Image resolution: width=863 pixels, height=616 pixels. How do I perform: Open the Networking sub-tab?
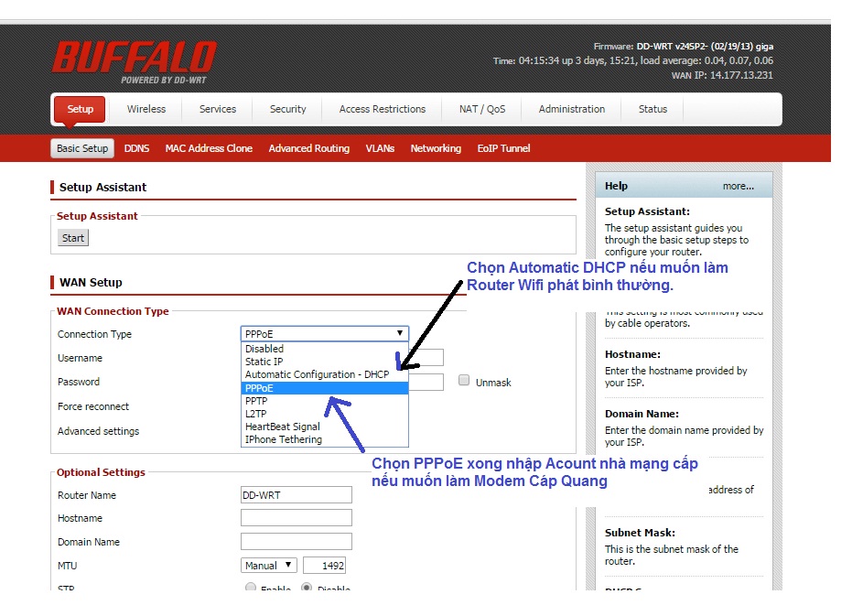point(436,148)
